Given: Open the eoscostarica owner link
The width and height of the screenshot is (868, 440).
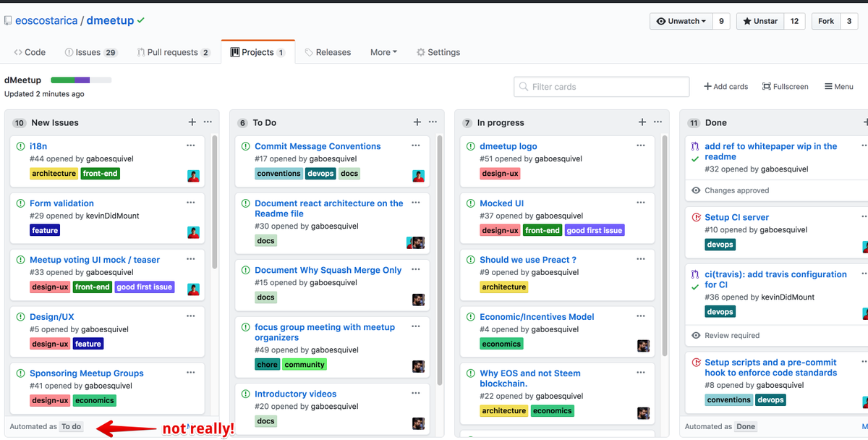Looking at the screenshot, I should [x=46, y=20].
